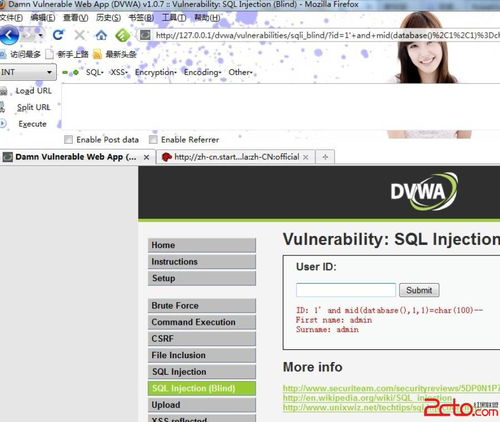Open the INT dropdown in HackBar
The image size is (500, 422).
tap(27, 72)
